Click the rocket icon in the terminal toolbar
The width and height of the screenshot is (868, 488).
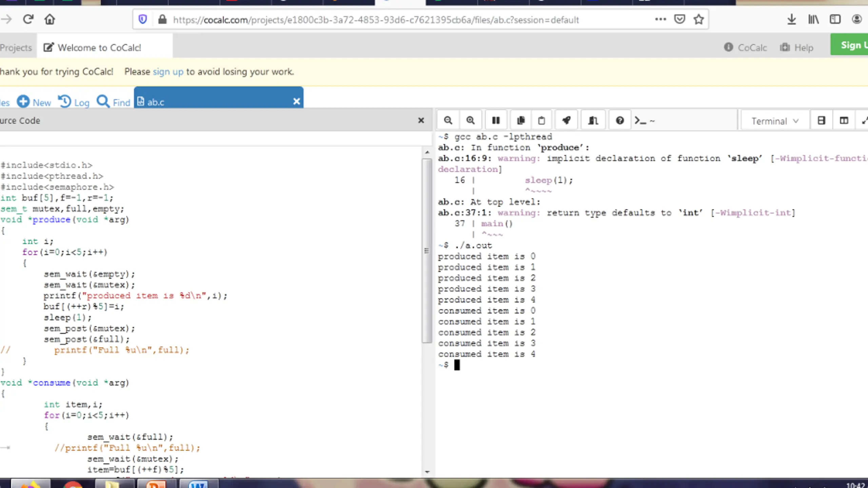[x=567, y=120]
